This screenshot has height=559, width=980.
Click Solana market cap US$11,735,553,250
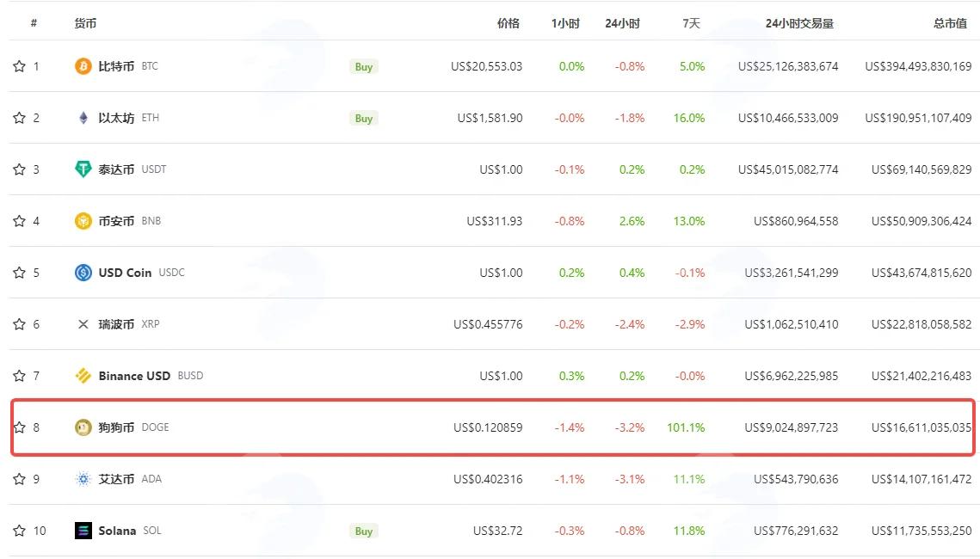tap(921, 531)
